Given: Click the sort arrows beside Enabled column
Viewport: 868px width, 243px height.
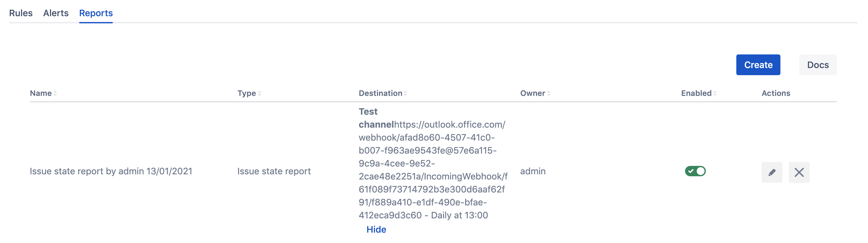Looking at the screenshot, I should pyautogui.click(x=715, y=94).
